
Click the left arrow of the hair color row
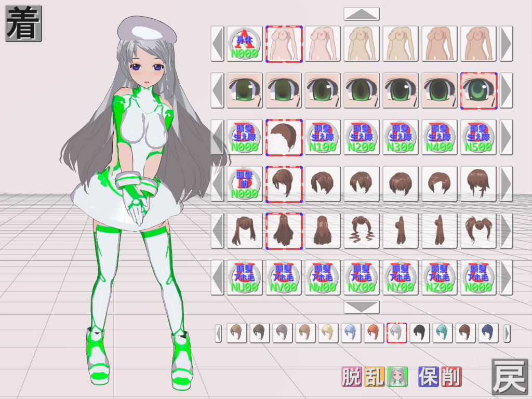(219, 333)
